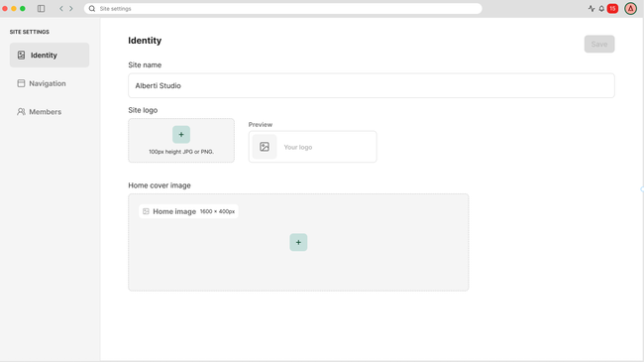Screen dimensions: 644x362
Task: Add a home cover image with plus
Action: (x=298, y=242)
